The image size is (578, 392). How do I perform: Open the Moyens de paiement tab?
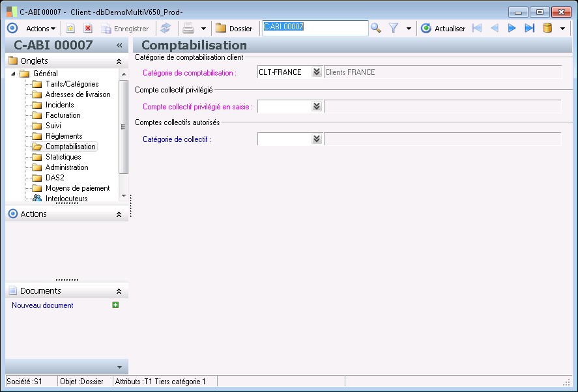point(78,188)
